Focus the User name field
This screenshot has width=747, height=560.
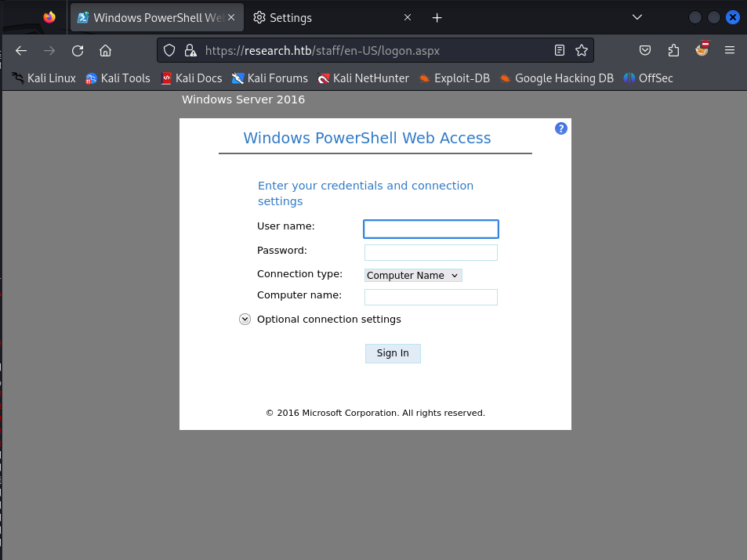click(431, 229)
